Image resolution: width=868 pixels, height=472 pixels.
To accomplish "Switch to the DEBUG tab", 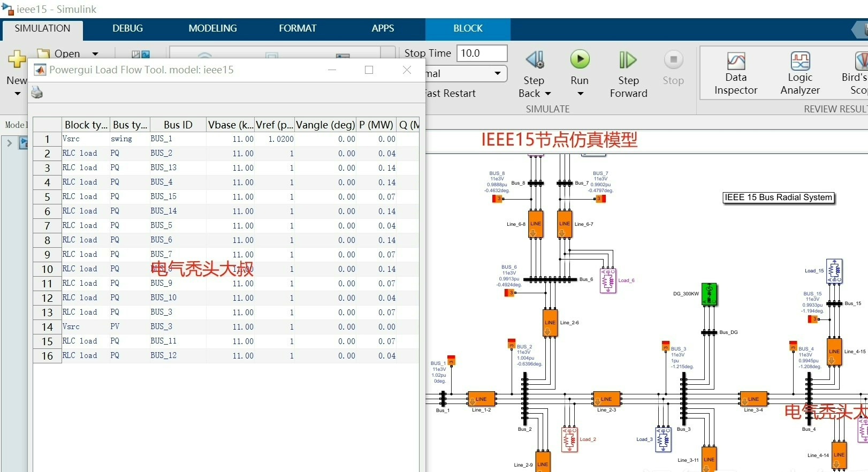I will coord(127,28).
